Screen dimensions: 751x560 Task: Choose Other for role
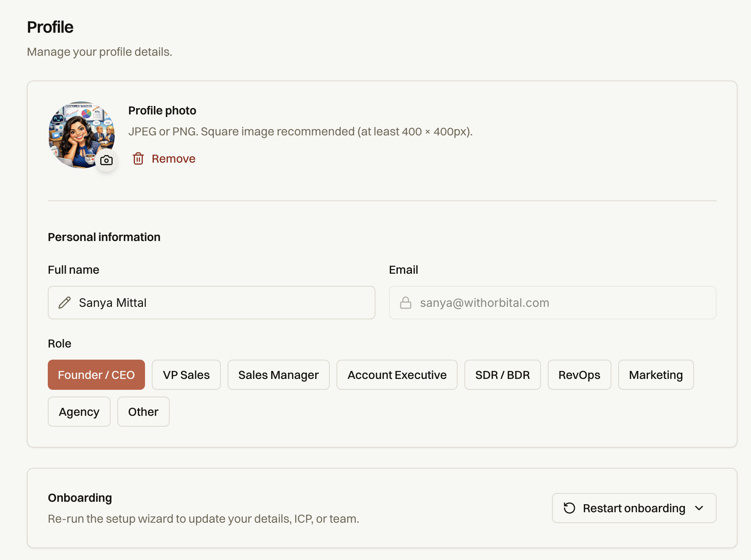[143, 412]
